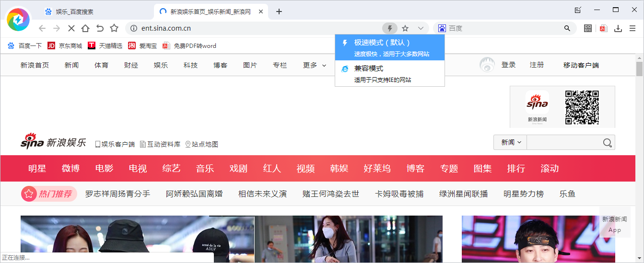644x263 pixels.
Task: Click the site info icon in address bar
Action: click(x=134, y=28)
